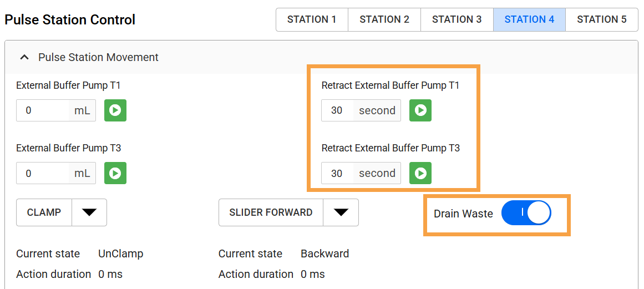Viewport: 644px width, 289px height.
Task: Click the Pulse Station Movement header text
Action: pyautogui.click(x=98, y=57)
